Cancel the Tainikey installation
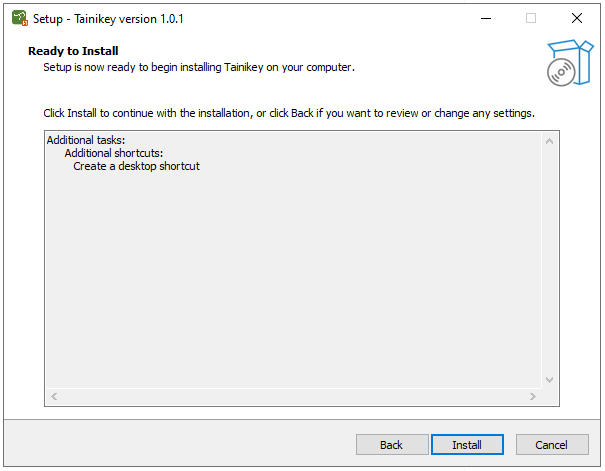Viewport: 605px width, 471px height. click(551, 445)
